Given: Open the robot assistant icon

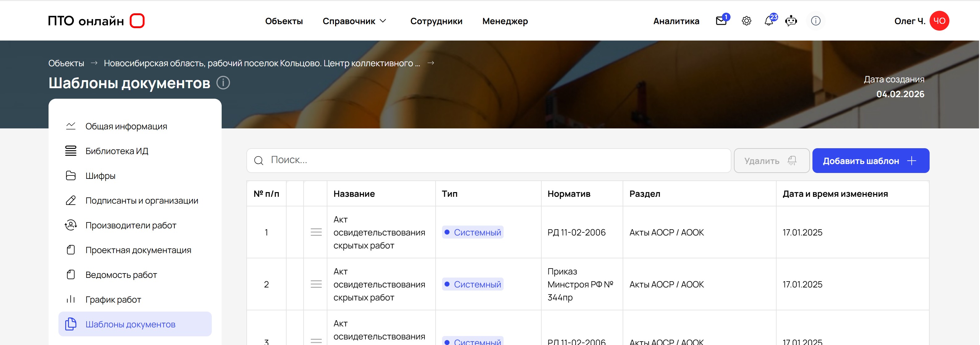Looking at the screenshot, I should (x=791, y=21).
